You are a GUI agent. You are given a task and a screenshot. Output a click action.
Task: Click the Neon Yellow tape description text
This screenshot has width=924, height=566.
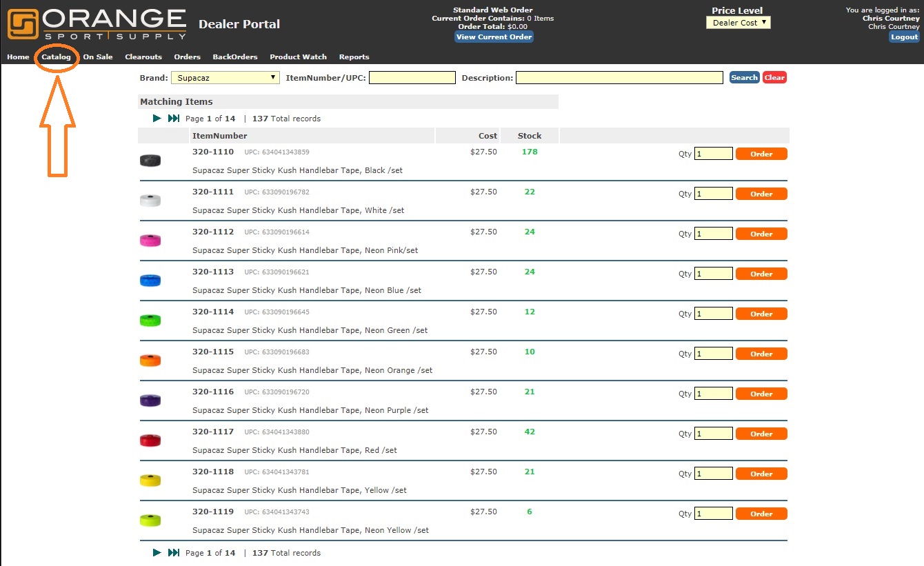tap(310, 530)
